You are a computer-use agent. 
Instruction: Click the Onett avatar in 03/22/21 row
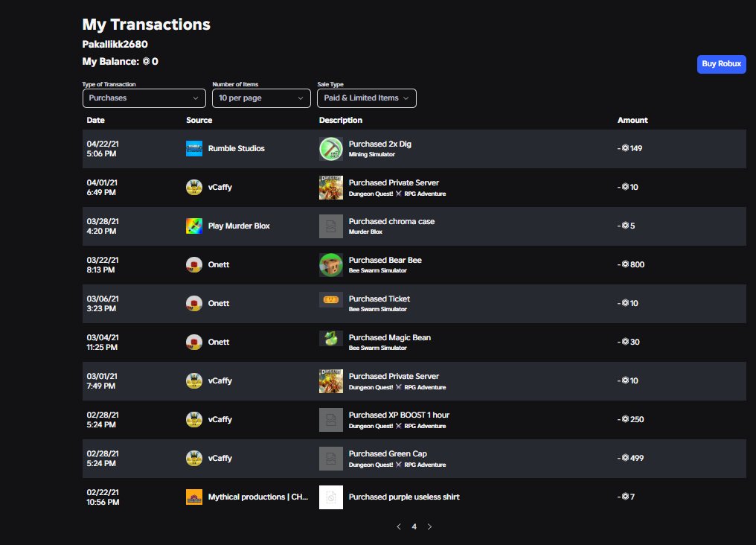pyautogui.click(x=194, y=265)
